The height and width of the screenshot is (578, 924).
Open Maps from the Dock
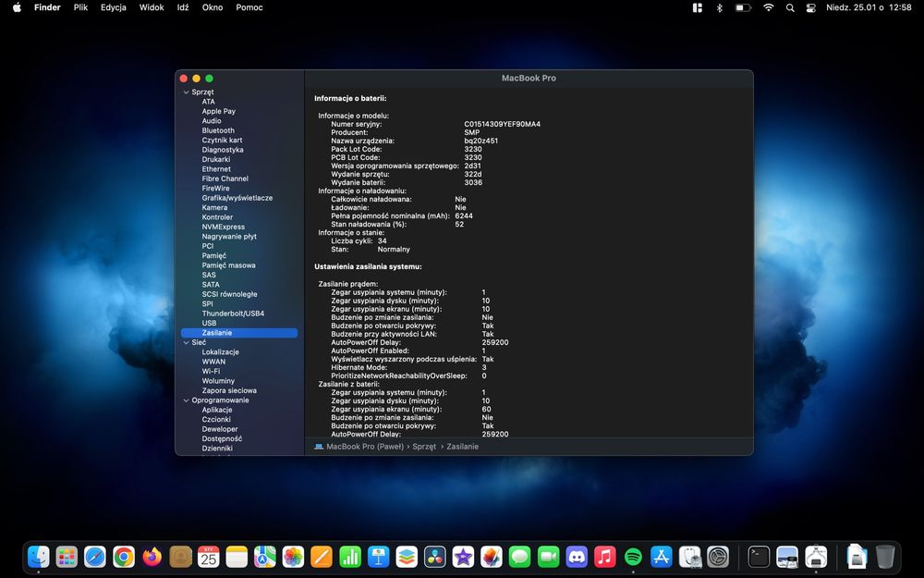point(265,556)
